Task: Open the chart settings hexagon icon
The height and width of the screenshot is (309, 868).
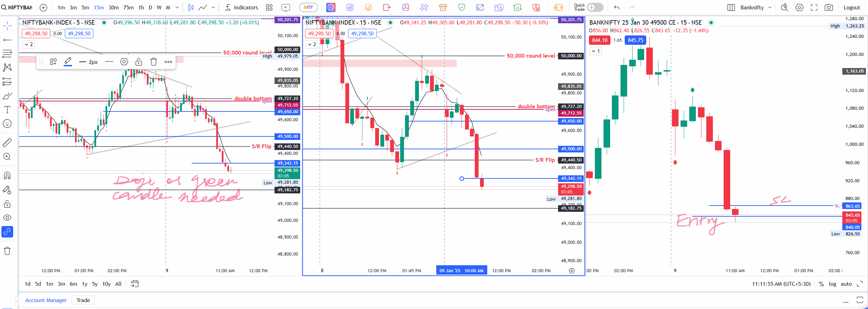Action: [800, 8]
